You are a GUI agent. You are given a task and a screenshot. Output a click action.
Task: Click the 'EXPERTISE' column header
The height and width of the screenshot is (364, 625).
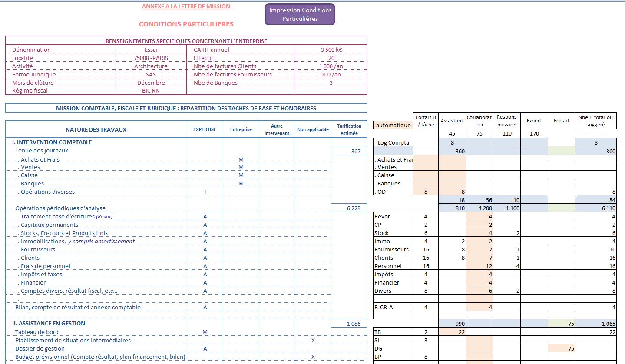(x=205, y=129)
